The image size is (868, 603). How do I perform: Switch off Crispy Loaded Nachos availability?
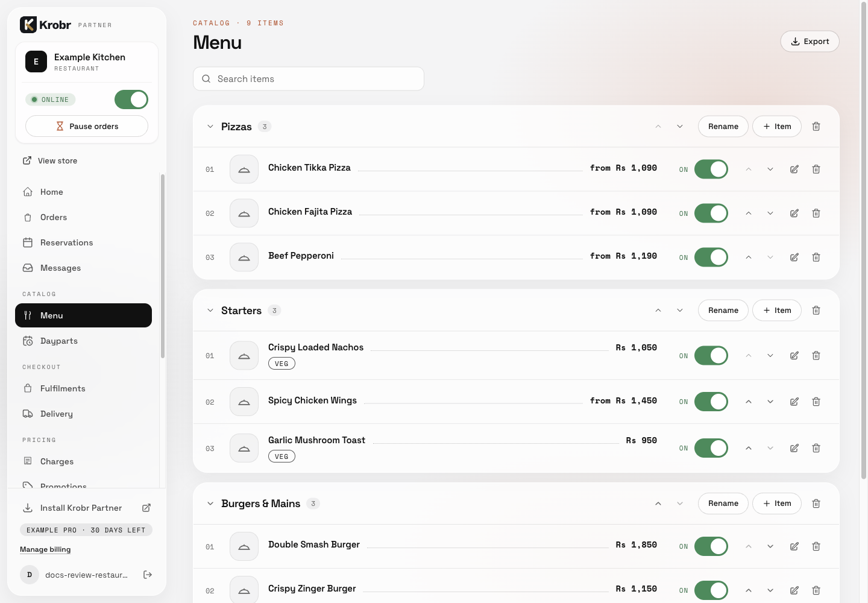[x=711, y=356]
